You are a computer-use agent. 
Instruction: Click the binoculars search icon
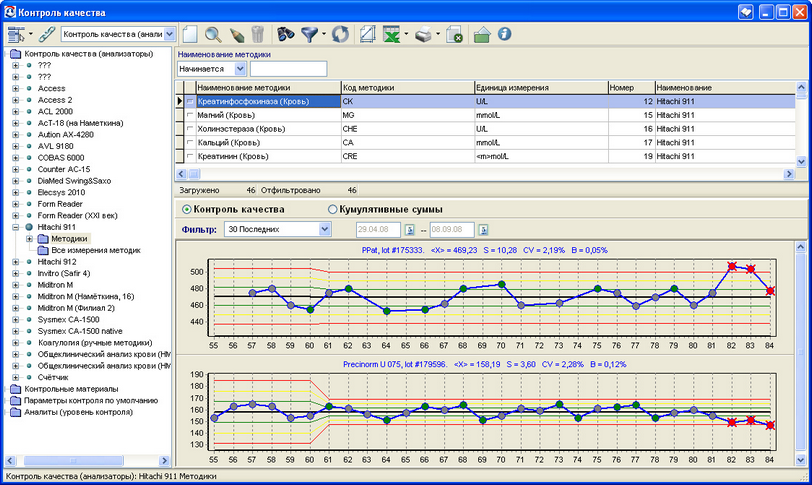(x=285, y=35)
